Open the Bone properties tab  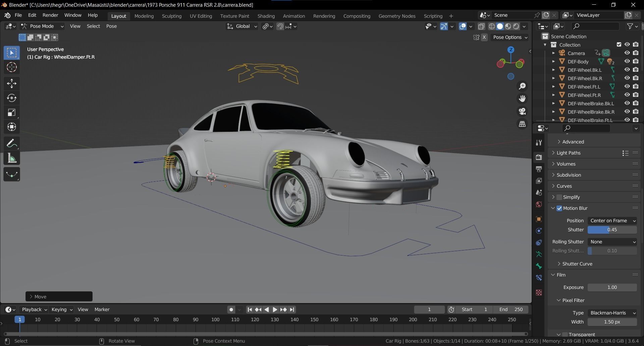tap(539, 266)
